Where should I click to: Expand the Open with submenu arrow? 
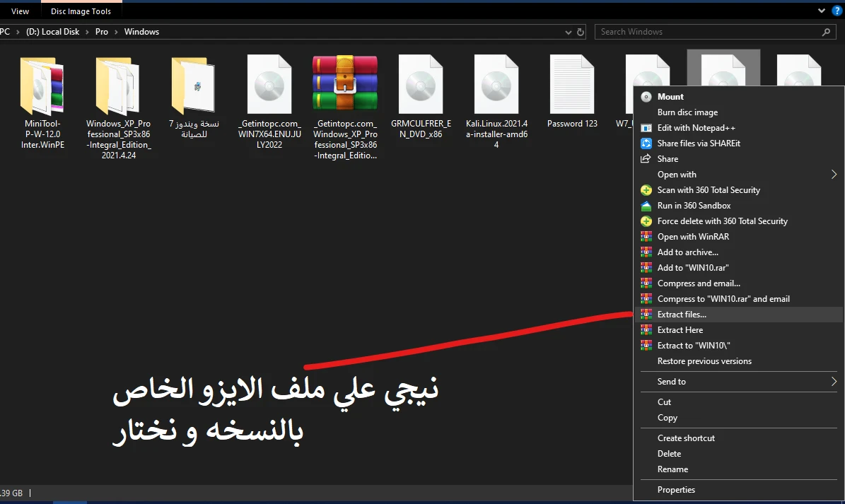pyautogui.click(x=834, y=175)
